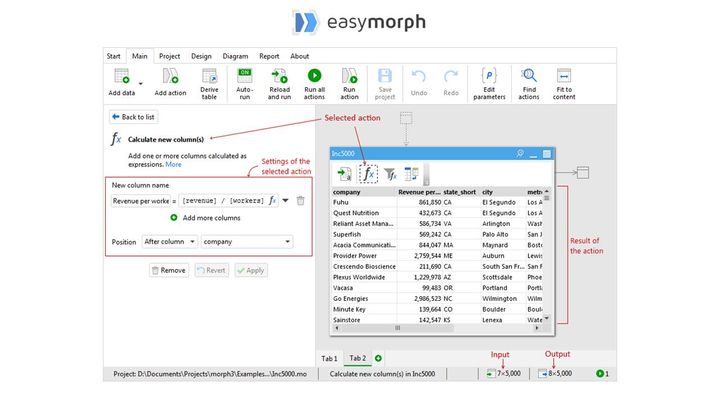Select the filter by expression action icon
The width and height of the screenshot is (720, 405).
pyautogui.click(x=390, y=174)
